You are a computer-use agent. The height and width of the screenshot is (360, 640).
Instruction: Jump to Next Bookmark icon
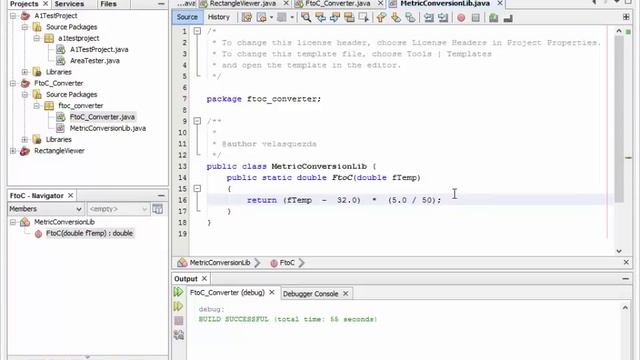click(x=396, y=18)
